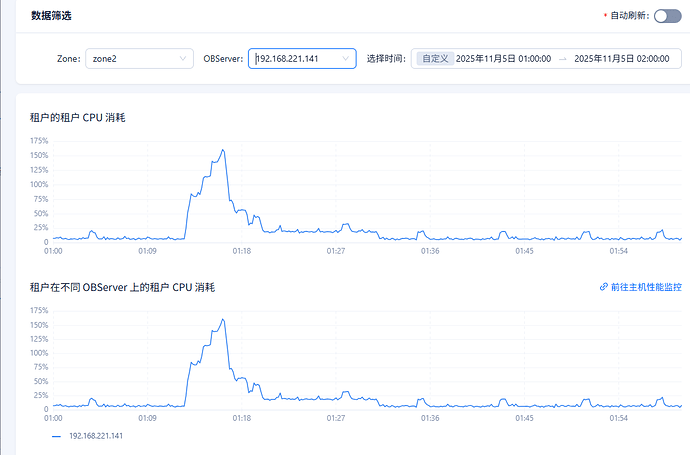
Task: Click 租户在不同 OBServer 上的租户 CPU 消耗 title
Action: pyautogui.click(x=123, y=287)
